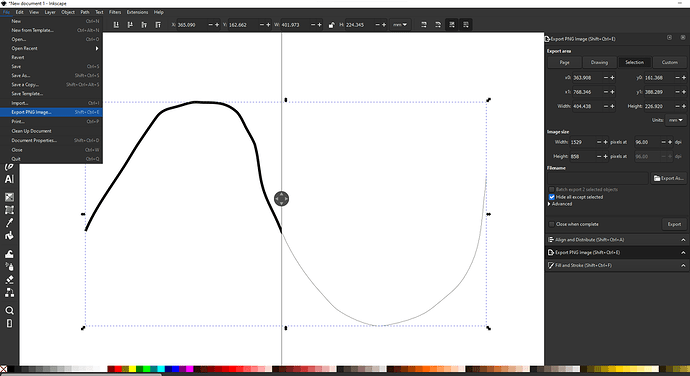This screenshot has height=376, width=690.
Task: Uncheck Hide all except selected
Action: coord(552,197)
